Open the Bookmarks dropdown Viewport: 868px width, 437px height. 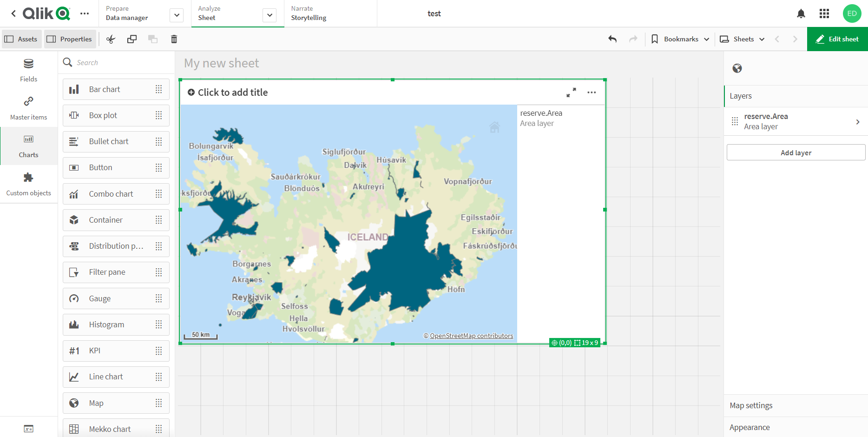click(x=680, y=39)
